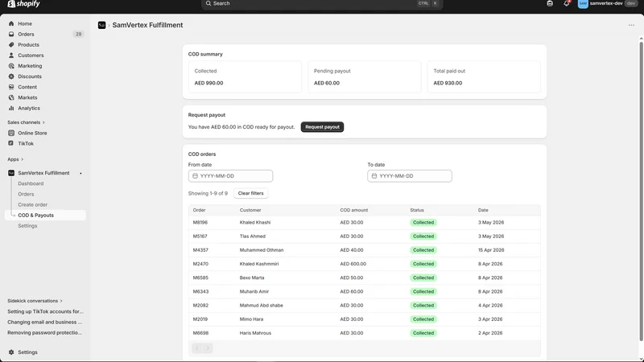
Task: Click the Settings gear icon at bottom
Action: [x=11, y=352]
